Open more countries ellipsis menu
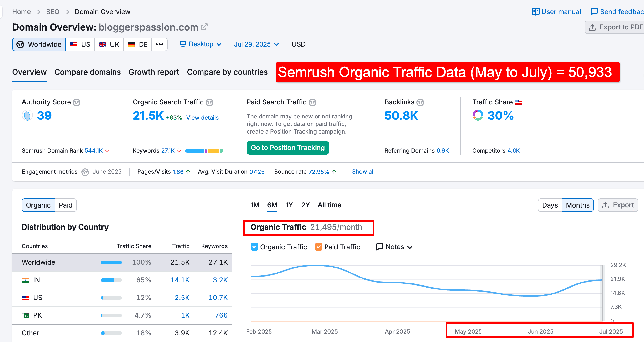The image size is (644, 342). click(160, 44)
